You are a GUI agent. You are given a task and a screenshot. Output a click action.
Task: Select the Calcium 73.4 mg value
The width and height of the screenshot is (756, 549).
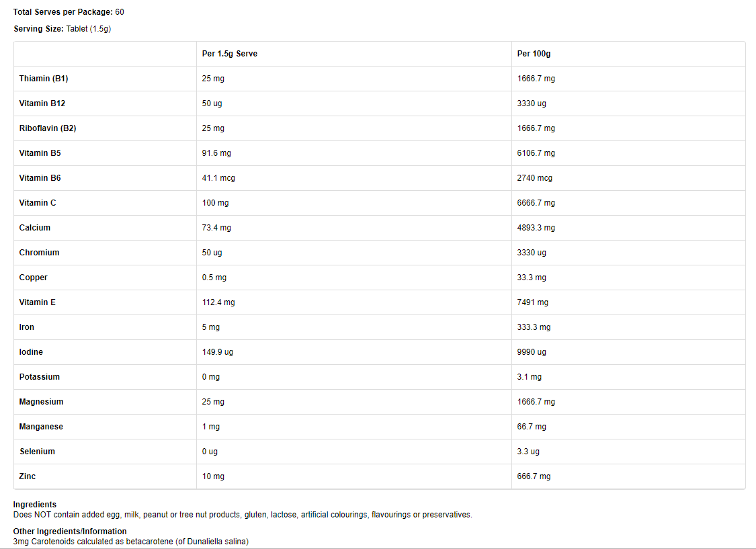pos(216,228)
